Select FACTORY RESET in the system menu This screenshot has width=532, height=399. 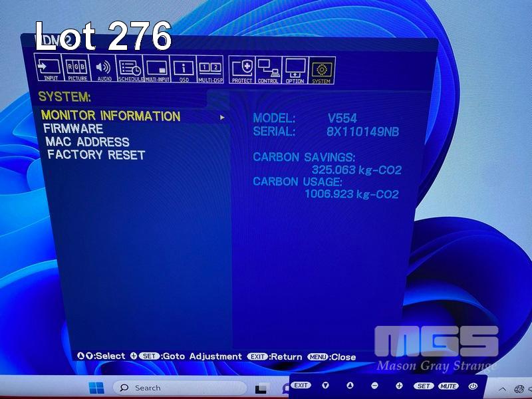tap(96, 155)
